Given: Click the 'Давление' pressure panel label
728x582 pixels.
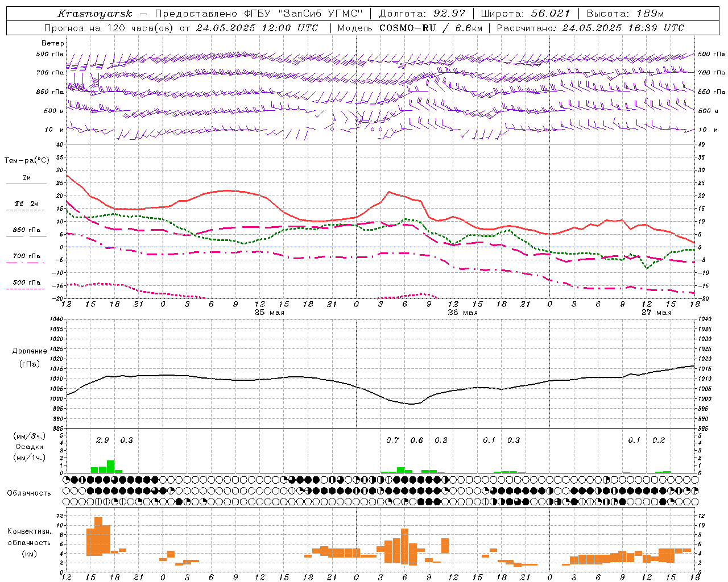Looking at the screenshot, I should pyautogui.click(x=30, y=351).
